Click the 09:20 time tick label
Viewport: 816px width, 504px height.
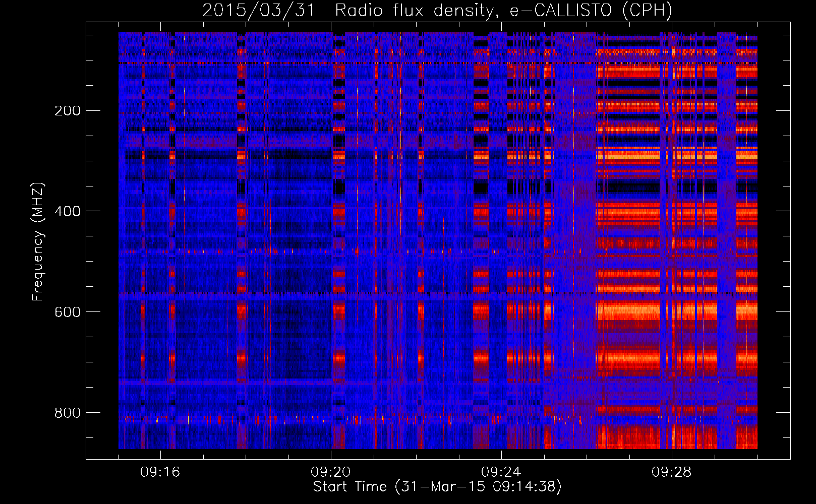click(331, 472)
